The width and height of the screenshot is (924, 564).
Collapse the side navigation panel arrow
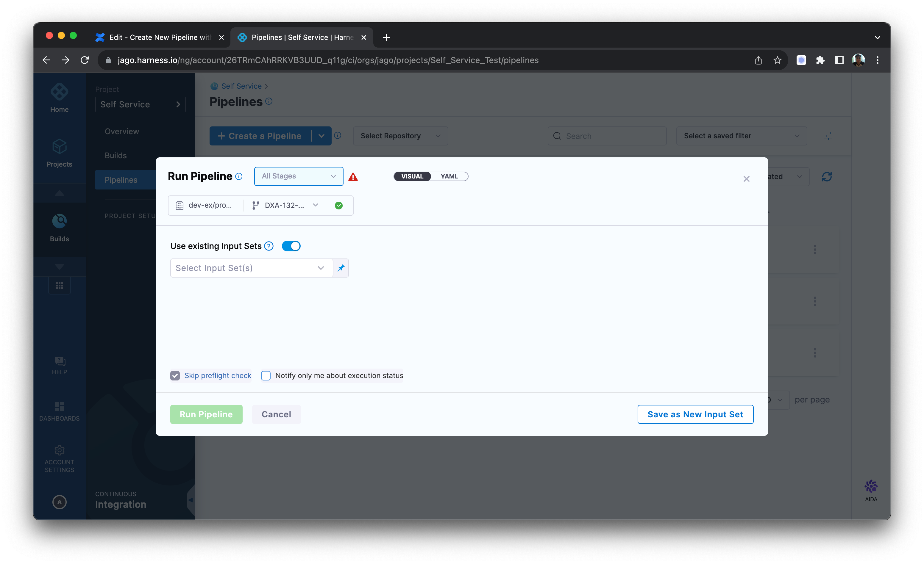[191, 499]
